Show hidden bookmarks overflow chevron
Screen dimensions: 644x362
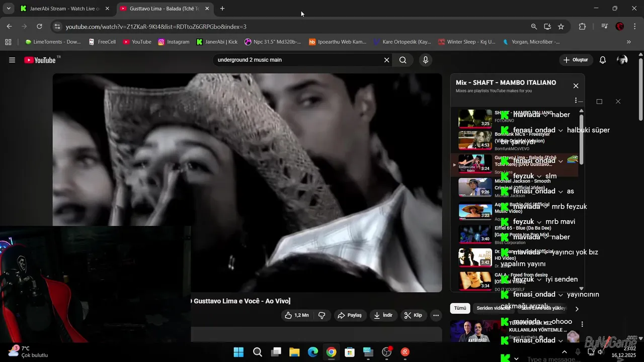coord(629,42)
